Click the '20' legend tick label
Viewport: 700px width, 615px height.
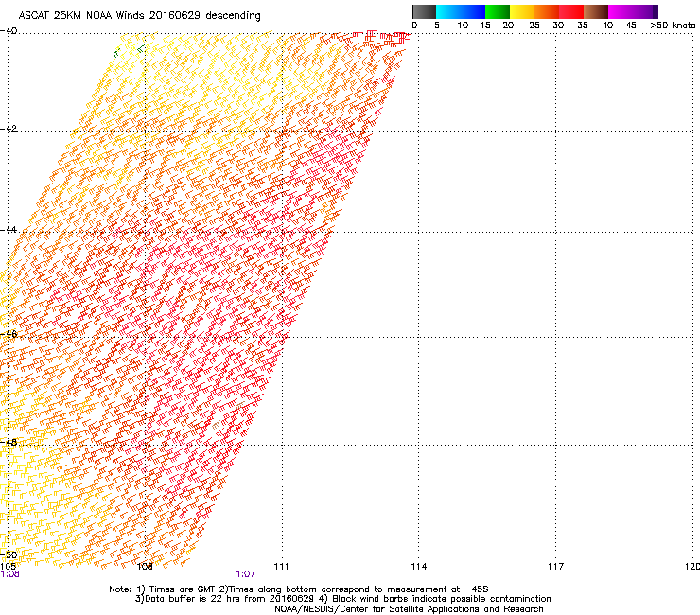(508, 26)
